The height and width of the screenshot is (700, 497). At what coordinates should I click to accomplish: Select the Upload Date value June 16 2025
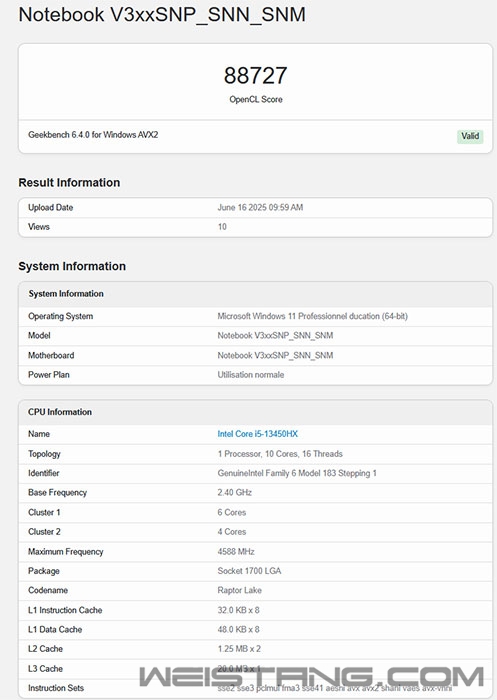[260, 208]
